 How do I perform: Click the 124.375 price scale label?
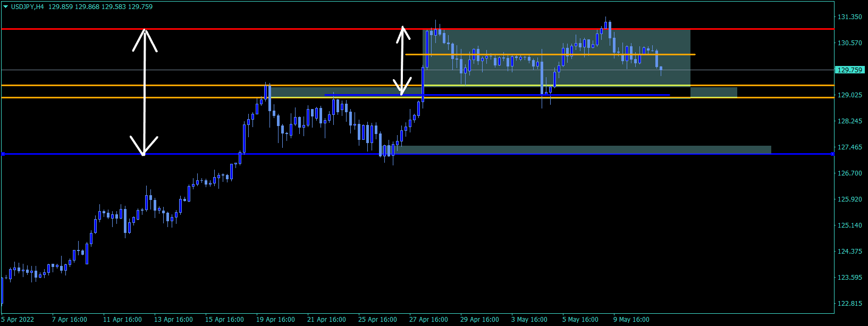849,252
